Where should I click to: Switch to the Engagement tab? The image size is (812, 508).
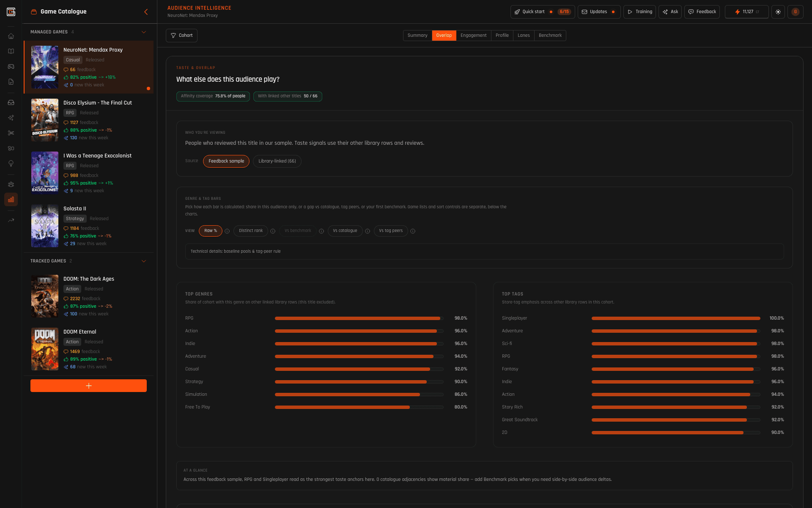(473, 36)
